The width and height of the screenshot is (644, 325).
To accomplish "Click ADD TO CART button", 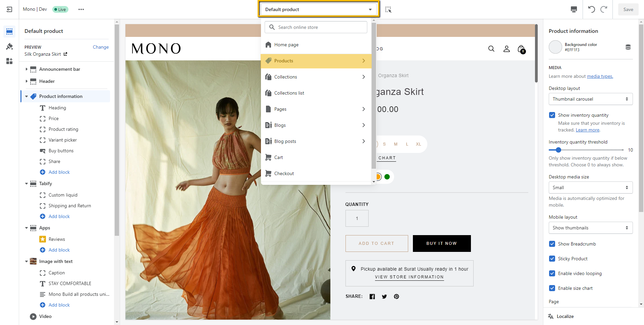I will [377, 243].
